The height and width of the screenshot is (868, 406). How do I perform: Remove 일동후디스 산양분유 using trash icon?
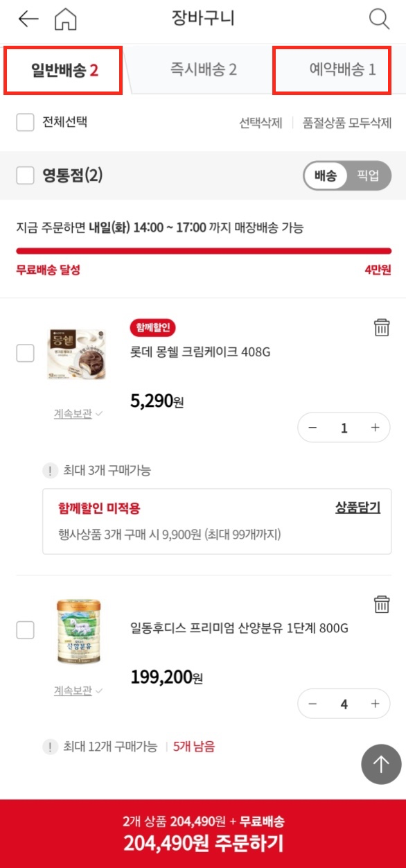[x=380, y=605]
